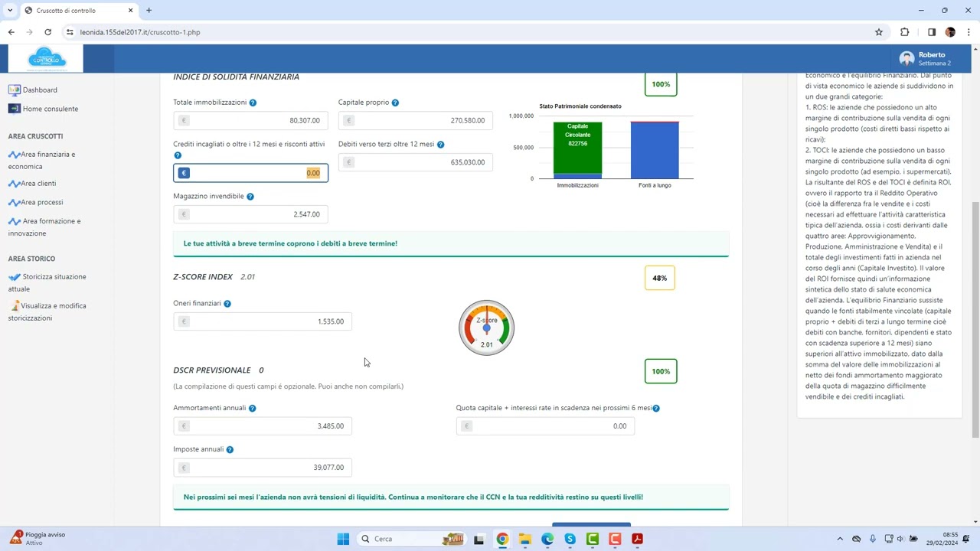Screen dimensions: 980x551
Task: Click help icon next to Totale immobilizzazioni
Action: pos(253,103)
